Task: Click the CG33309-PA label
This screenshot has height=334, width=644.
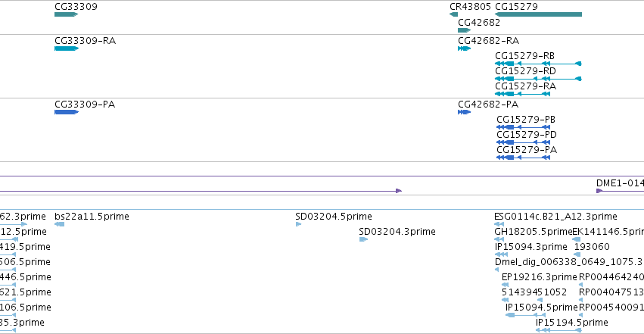Action: (85, 105)
